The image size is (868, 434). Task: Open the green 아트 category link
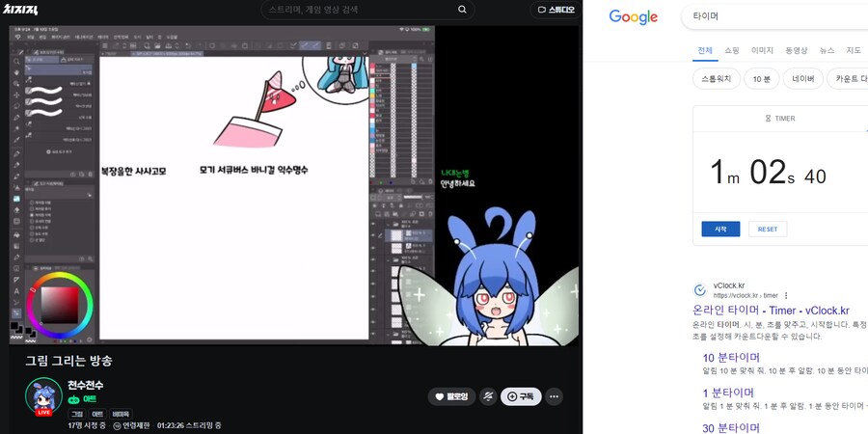click(x=82, y=399)
